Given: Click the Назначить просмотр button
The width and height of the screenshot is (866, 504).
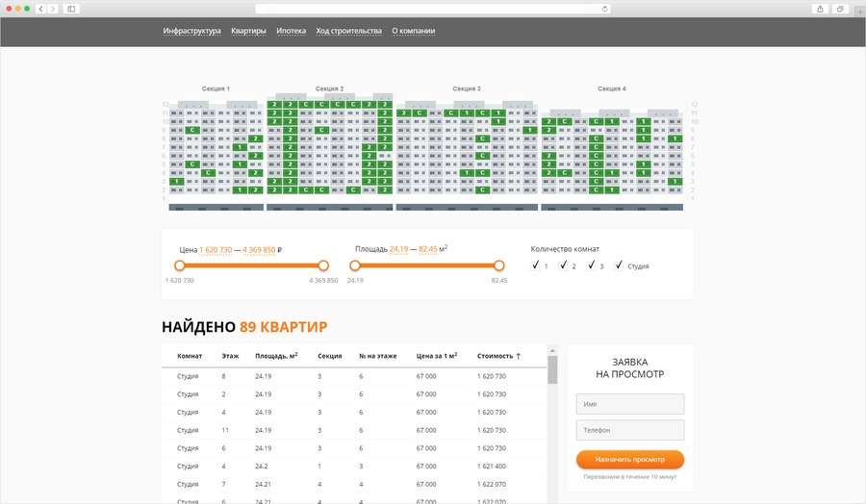Looking at the screenshot, I should (x=629, y=460).
